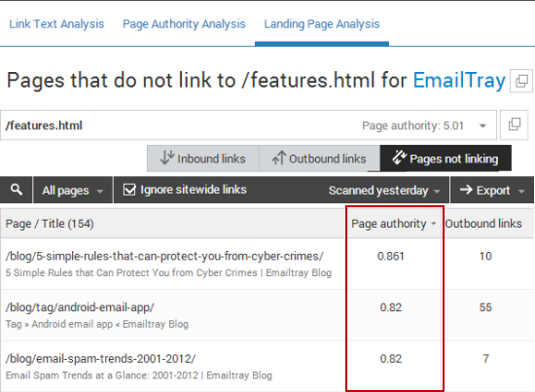Click the Export right-arrow icon

tap(466, 190)
